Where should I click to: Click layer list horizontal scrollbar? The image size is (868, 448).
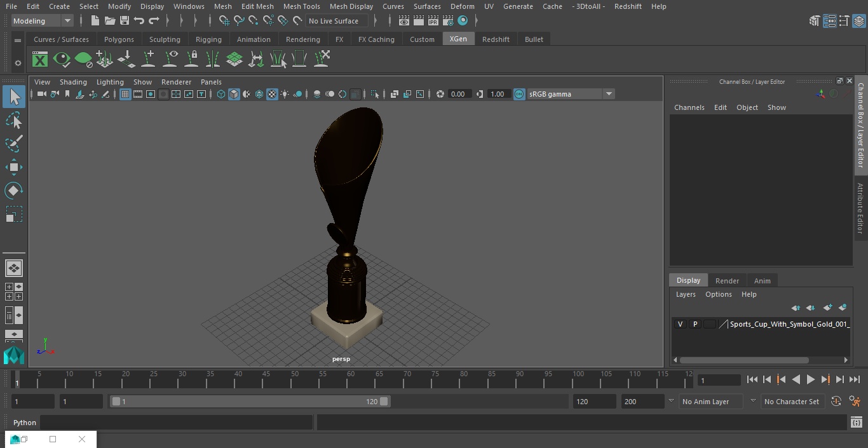pyautogui.click(x=744, y=360)
